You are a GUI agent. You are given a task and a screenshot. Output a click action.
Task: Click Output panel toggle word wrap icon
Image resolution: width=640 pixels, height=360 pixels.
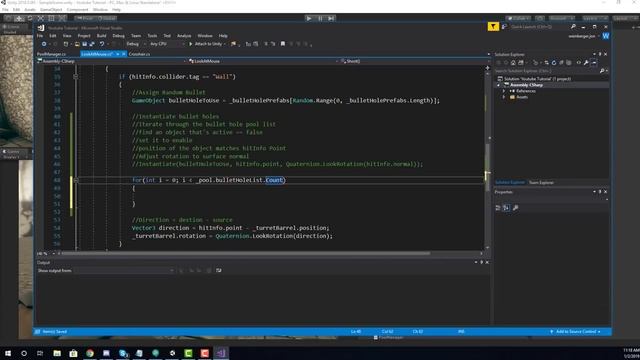click(219, 270)
